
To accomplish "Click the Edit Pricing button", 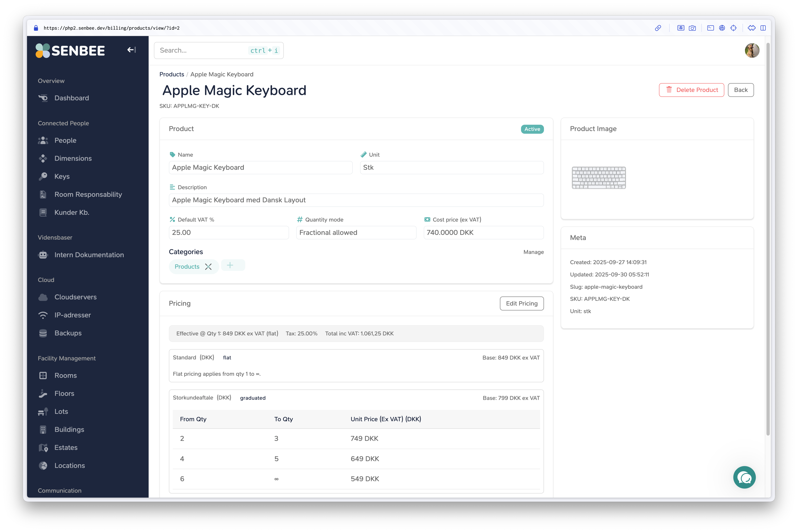I will [x=522, y=303].
